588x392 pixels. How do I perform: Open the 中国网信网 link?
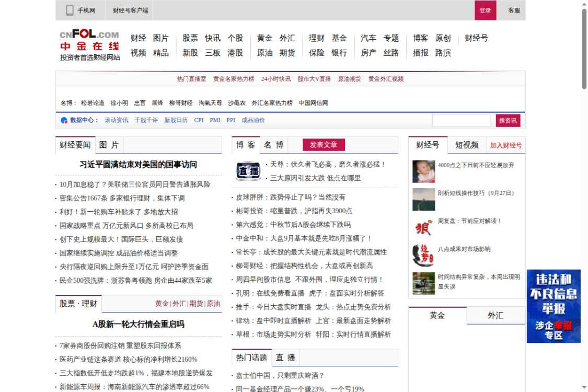click(x=313, y=103)
